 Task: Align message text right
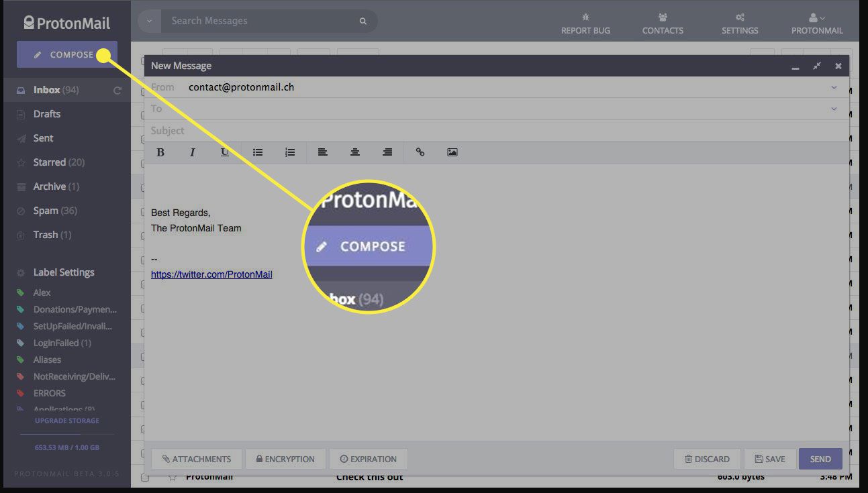[387, 152]
